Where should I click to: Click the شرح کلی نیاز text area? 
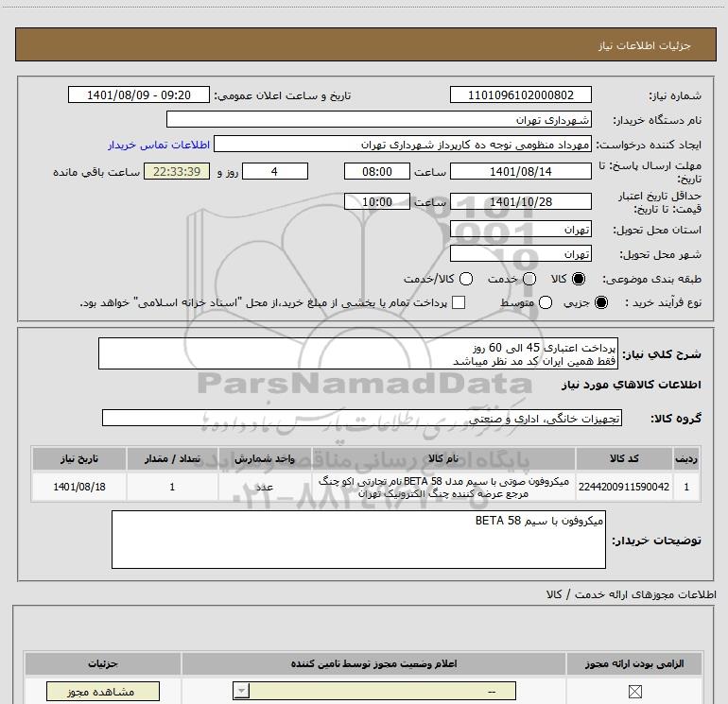(x=358, y=353)
